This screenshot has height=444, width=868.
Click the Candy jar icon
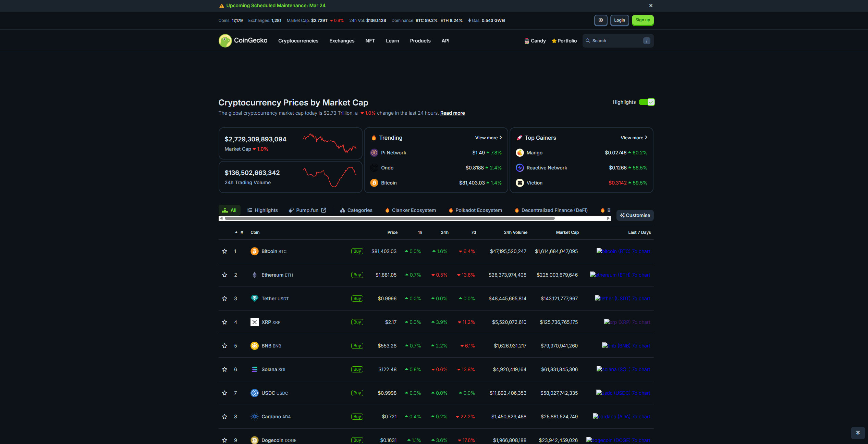coord(527,41)
